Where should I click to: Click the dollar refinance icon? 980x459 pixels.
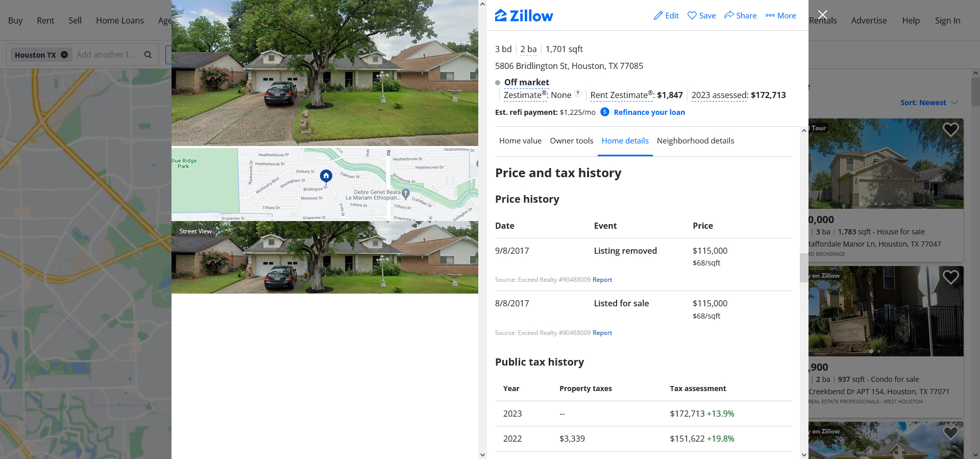point(604,112)
